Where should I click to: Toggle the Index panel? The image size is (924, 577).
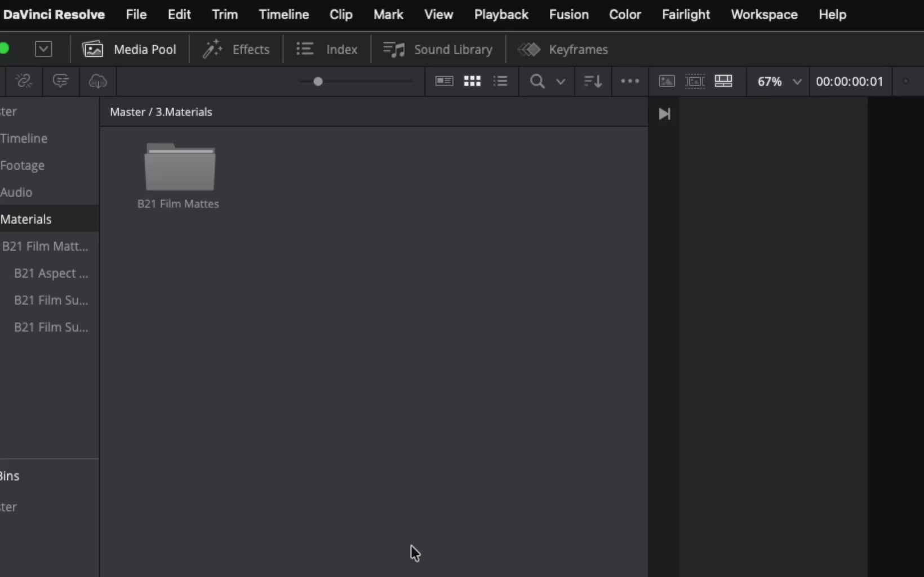pyautogui.click(x=327, y=50)
